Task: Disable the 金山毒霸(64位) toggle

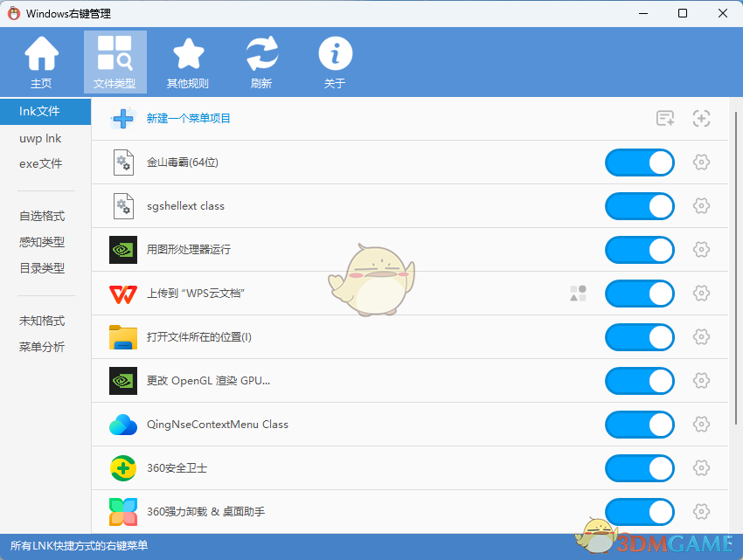Action: (639, 162)
